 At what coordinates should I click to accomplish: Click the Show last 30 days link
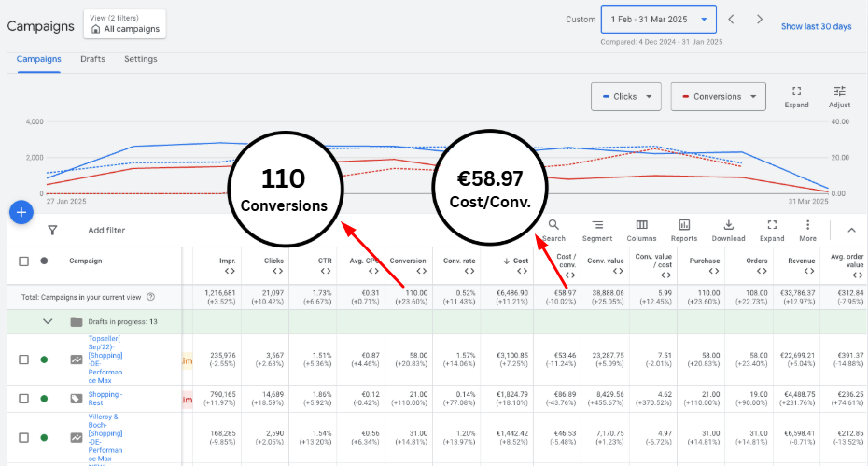tap(816, 26)
